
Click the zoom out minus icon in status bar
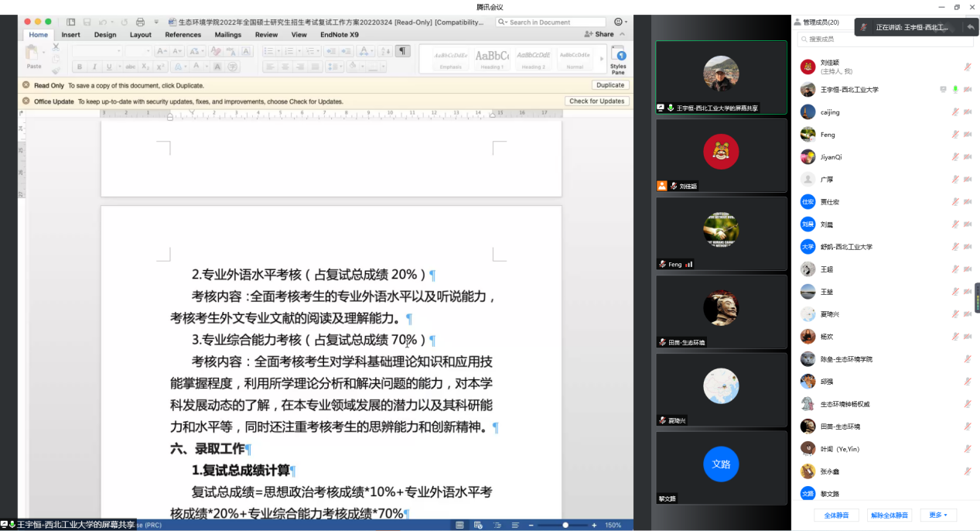pos(531,525)
